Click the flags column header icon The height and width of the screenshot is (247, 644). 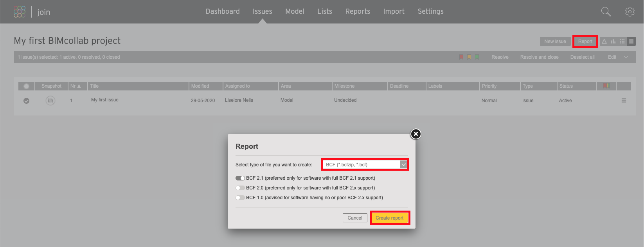tap(606, 86)
